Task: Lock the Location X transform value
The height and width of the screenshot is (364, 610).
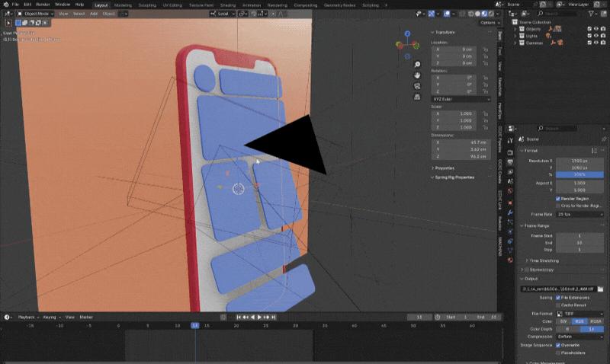Action: point(486,49)
